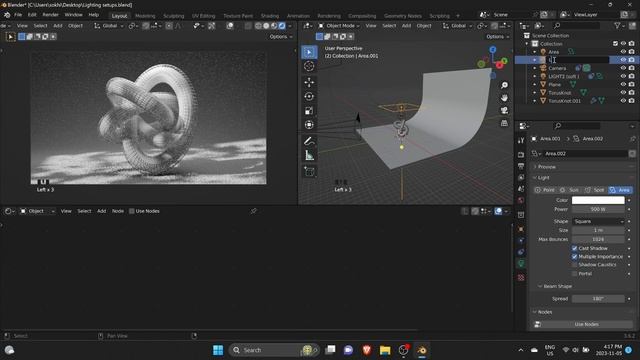Select the Spot light type
The width and height of the screenshot is (640, 360).
[595, 190]
